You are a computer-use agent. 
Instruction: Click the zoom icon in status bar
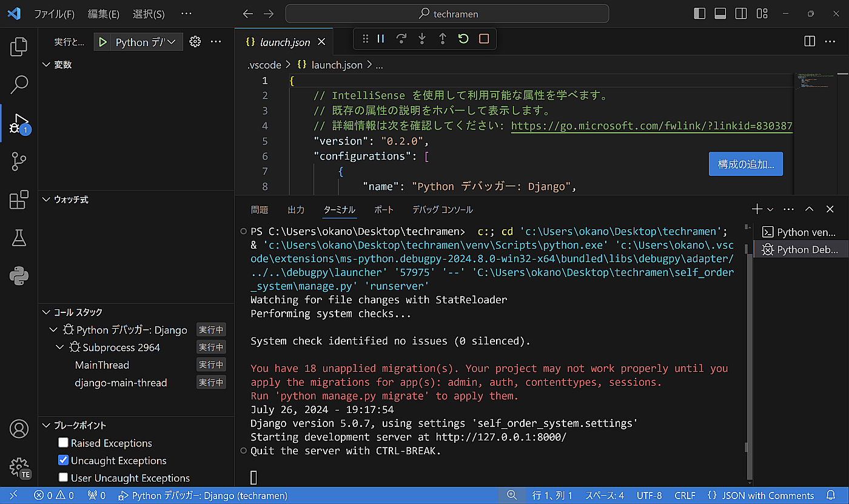pos(512,496)
